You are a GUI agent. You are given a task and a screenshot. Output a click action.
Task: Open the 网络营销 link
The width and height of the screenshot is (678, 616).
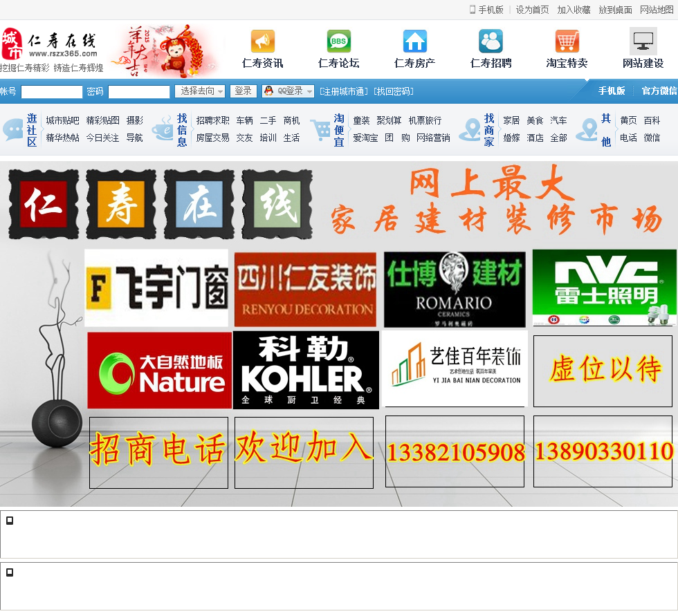click(x=433, y=138)
